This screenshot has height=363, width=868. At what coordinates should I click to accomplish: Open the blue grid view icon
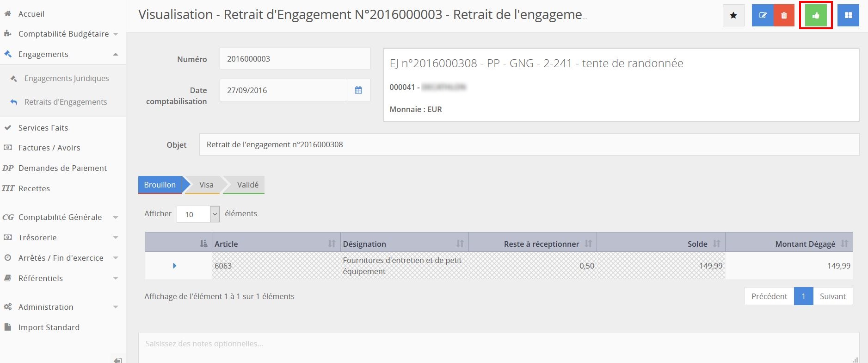click(848, 15)
